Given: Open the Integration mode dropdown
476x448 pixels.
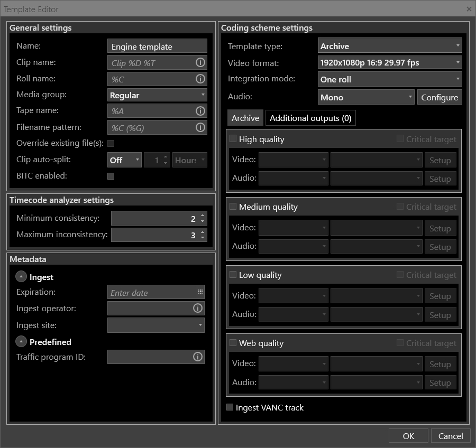Looking at the screenshot, I should [x=390, y=79].
